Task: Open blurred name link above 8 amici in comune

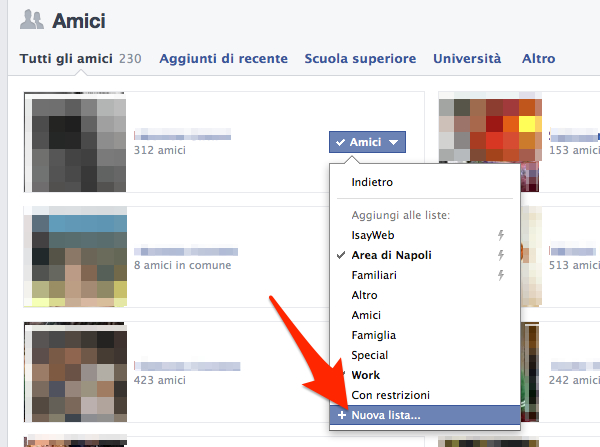Action: (186, 251)
